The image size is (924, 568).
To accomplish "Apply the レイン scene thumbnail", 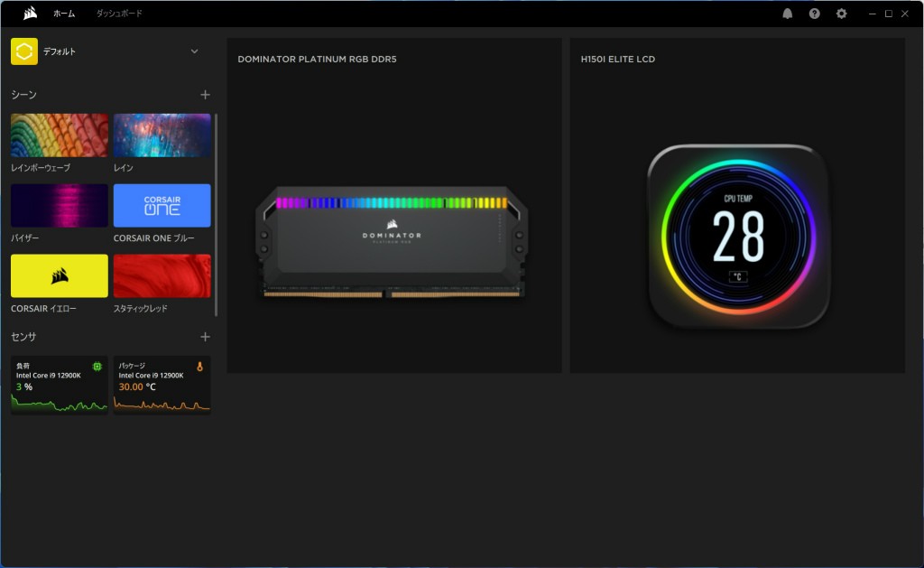I will 162,135.
